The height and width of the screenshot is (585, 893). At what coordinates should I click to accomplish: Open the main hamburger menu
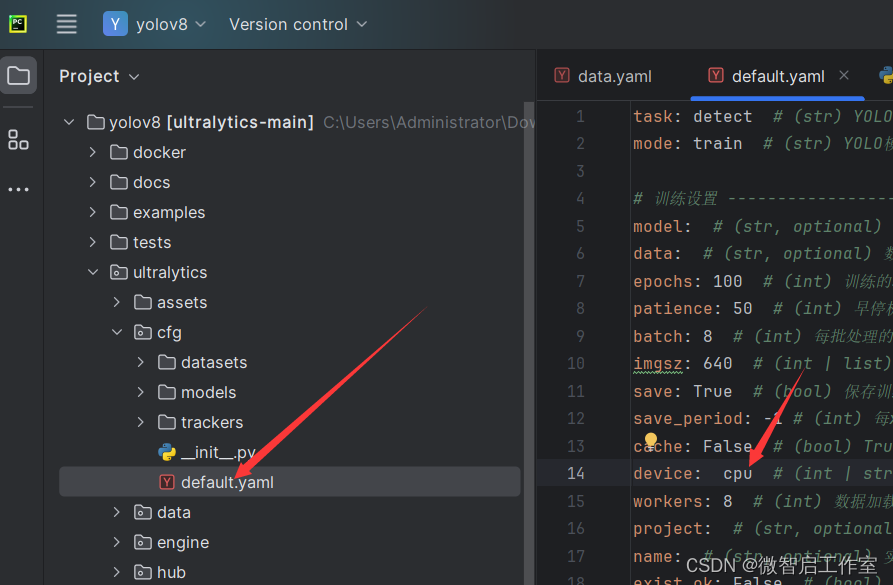(x=67, y=24)
